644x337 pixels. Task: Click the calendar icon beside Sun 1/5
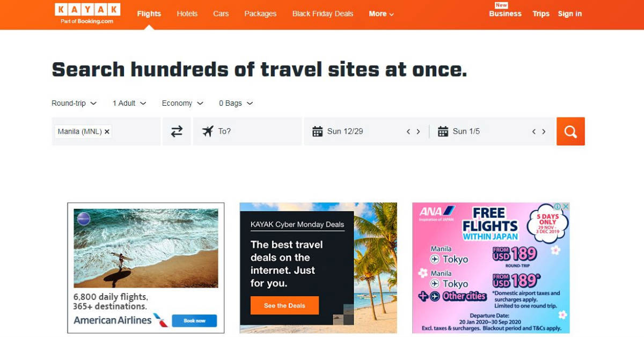point(443,131)
